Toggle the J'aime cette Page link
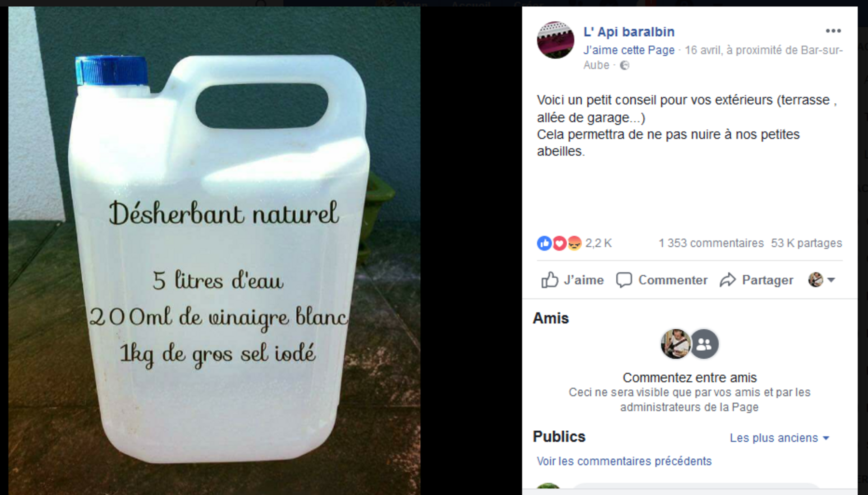 pos(629,50)
